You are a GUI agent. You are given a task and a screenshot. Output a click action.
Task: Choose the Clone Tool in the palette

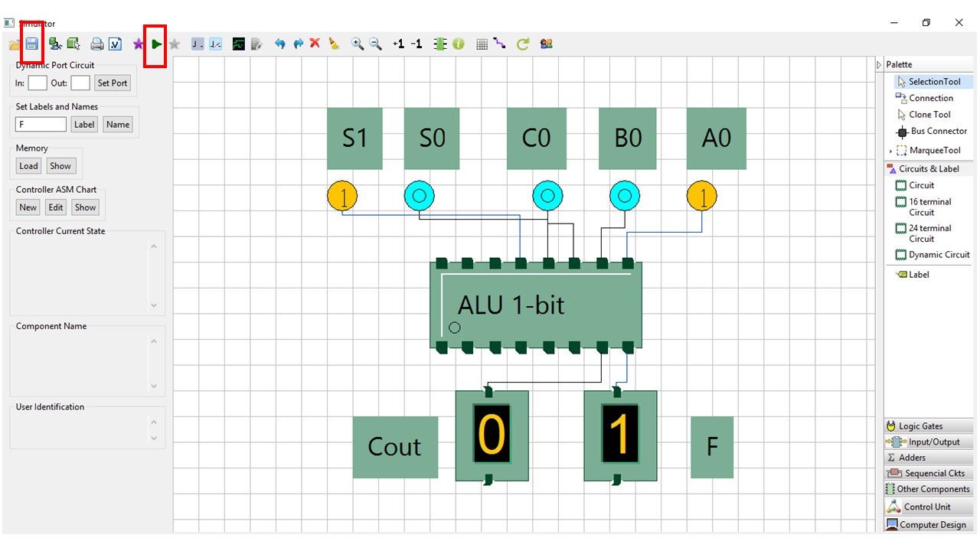(x=923, y=115)
